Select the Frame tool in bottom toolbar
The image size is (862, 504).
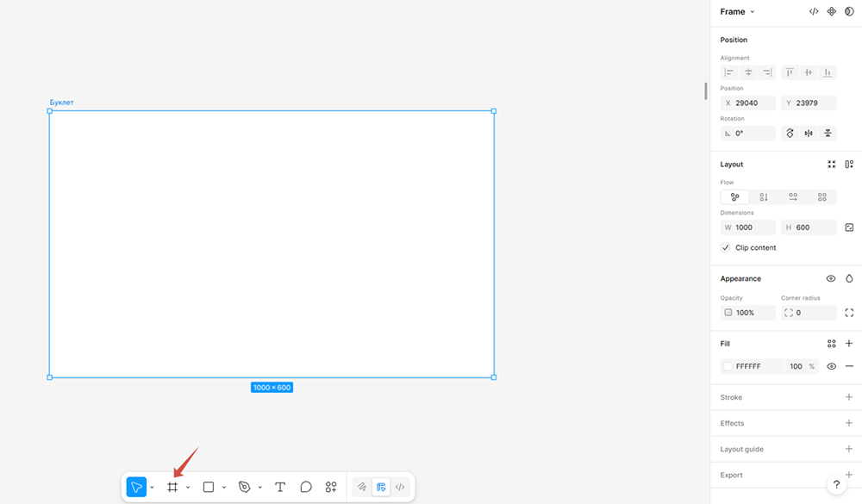(x=172, y=487)
